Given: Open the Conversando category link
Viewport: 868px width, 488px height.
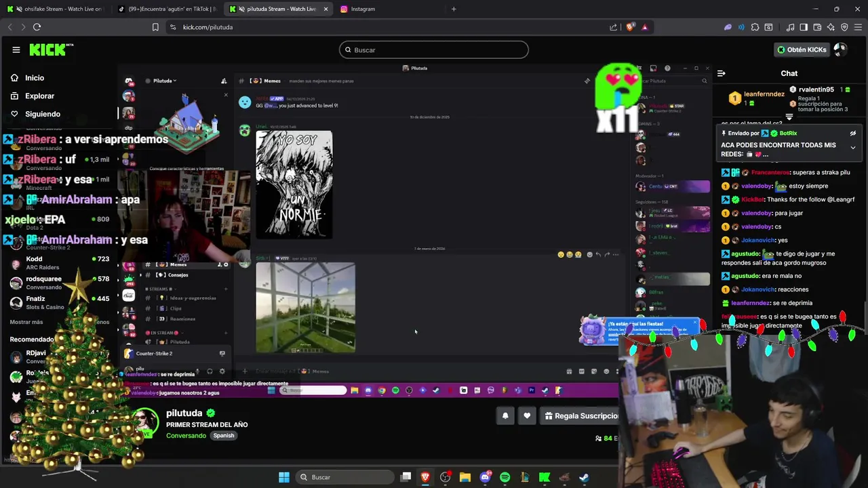Looking at the screenshot, I should (x=186, y=436).
